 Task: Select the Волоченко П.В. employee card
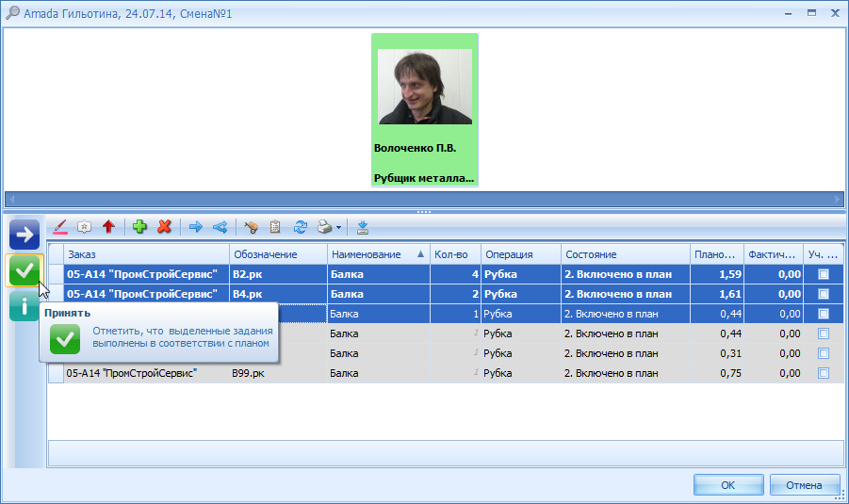[x=424, y=110]
